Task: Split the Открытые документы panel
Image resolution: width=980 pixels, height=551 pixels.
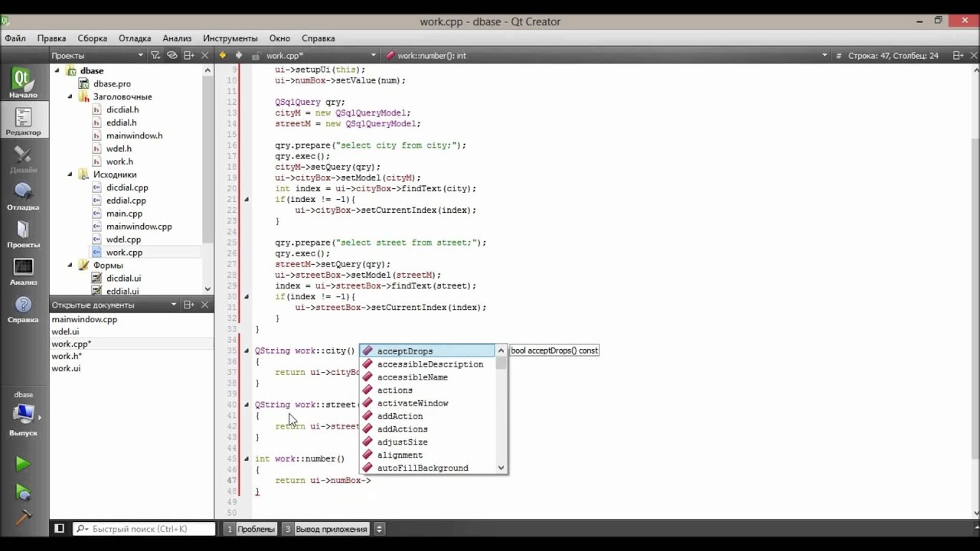Action: 189,305
